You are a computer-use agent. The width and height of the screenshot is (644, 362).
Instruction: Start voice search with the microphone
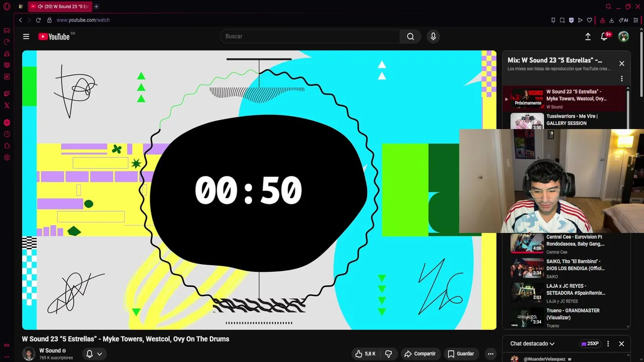[x=433, y=36]
